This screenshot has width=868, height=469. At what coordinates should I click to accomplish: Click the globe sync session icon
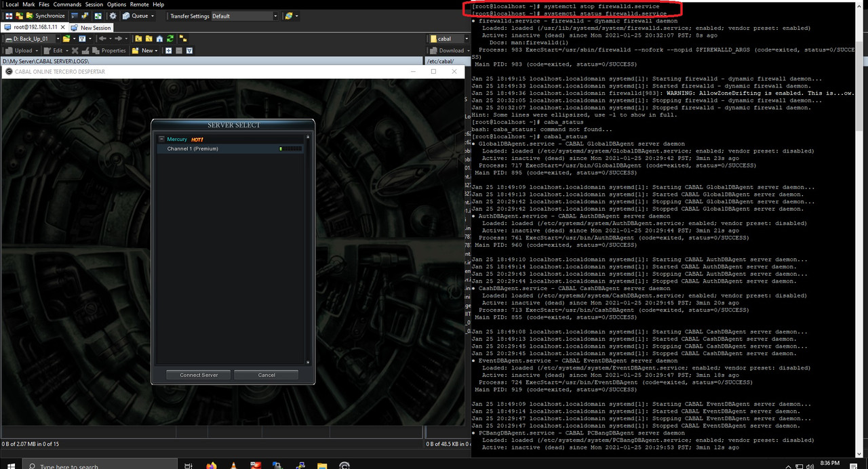289,16
